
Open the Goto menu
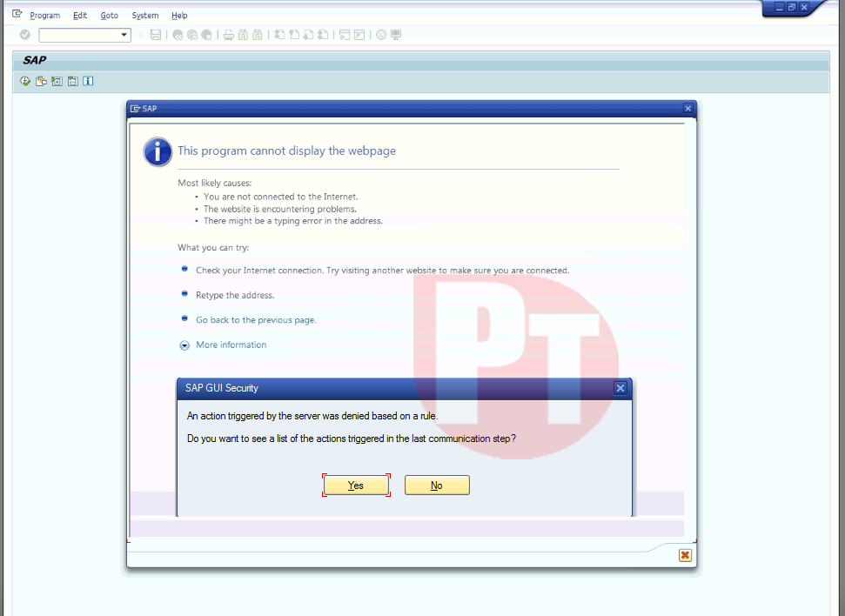[x=110, y=15]
